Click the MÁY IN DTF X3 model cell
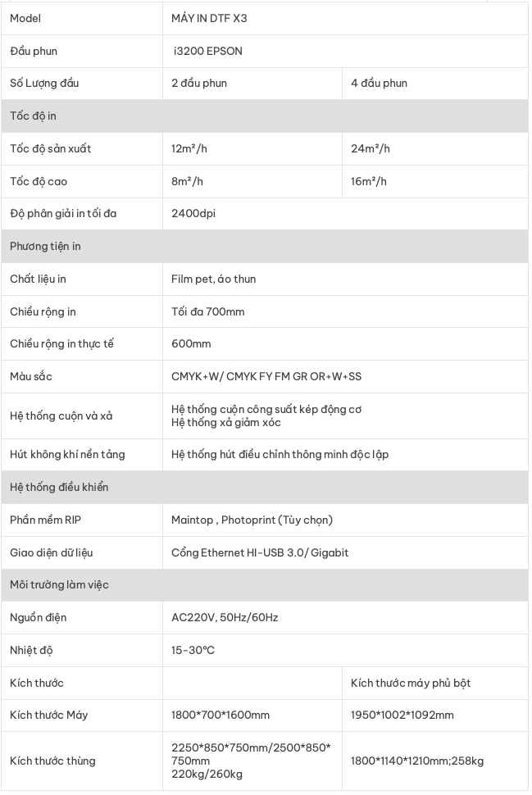 pos(345,18)
